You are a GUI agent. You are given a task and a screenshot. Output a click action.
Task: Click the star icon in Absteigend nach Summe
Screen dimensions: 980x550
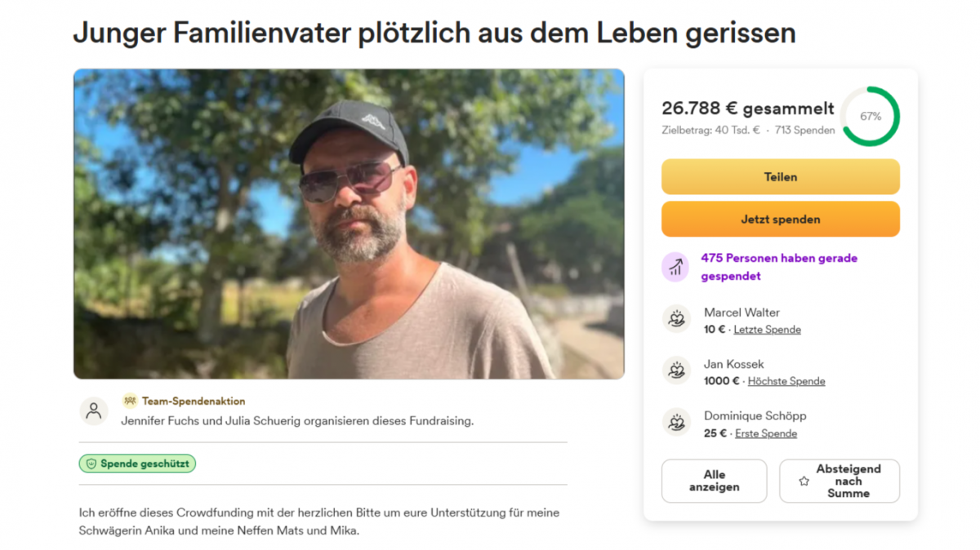click(804, 481)
